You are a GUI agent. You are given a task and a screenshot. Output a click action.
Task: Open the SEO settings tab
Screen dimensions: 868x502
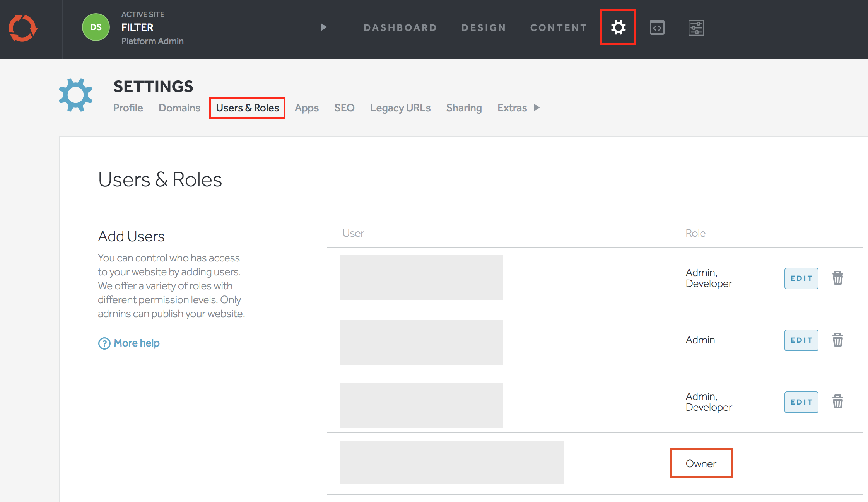click(x=344, y=108)
